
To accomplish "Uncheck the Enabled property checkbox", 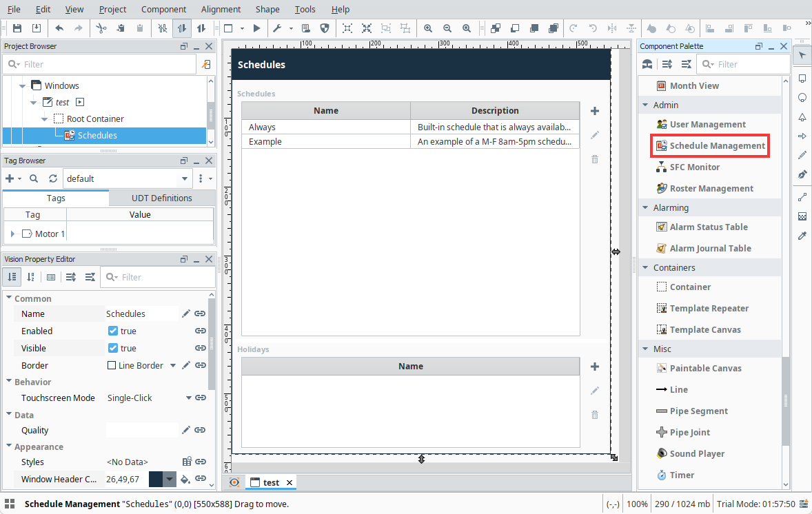I will [113, 331].
